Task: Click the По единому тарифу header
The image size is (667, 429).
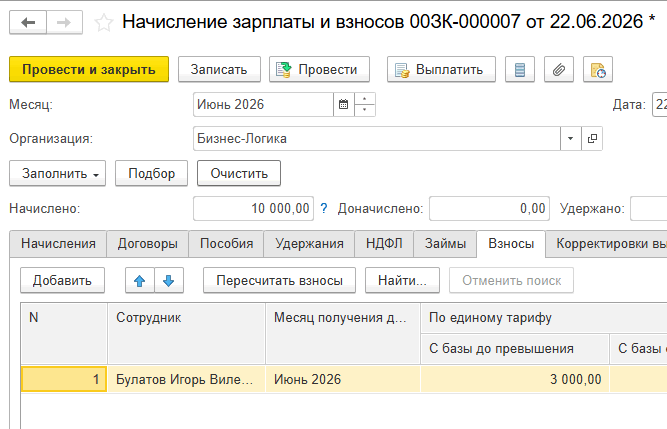Action: click(x=544, y=318)
